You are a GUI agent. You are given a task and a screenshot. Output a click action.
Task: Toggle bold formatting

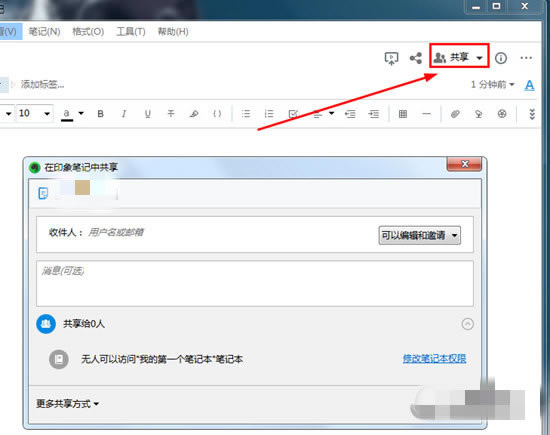[100, 114]
